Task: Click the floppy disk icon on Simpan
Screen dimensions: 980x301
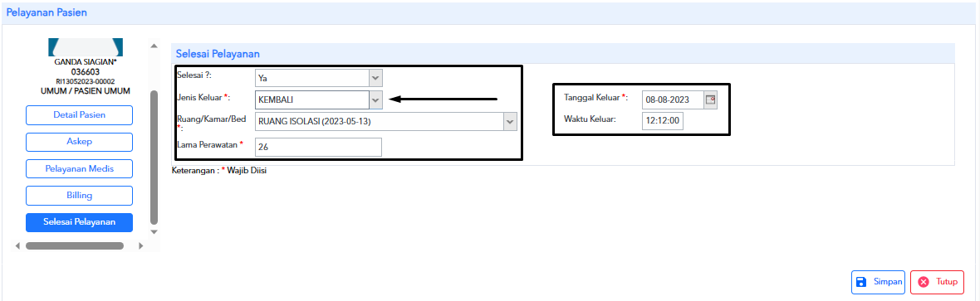Action: pyautogui.click(x=860, y=282)
